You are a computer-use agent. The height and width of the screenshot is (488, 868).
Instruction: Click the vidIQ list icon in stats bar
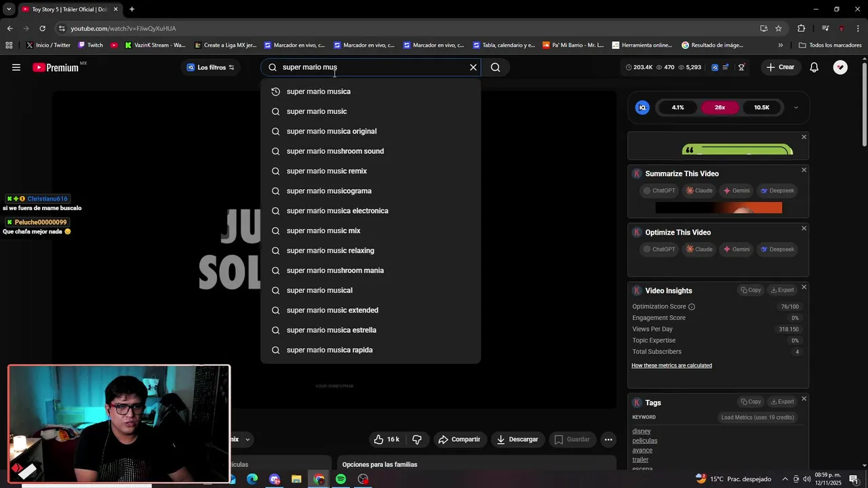click(726, 67)
